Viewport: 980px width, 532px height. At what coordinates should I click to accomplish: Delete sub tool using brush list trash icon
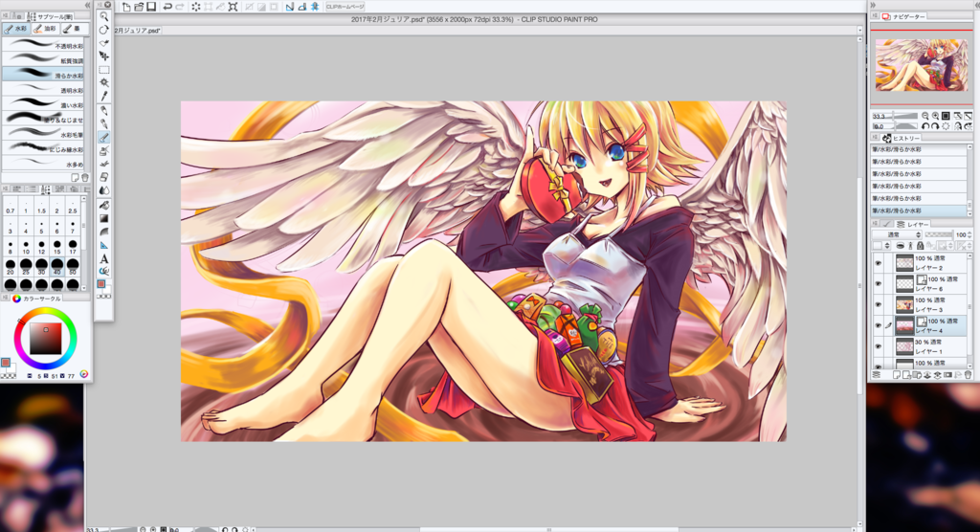85,178
